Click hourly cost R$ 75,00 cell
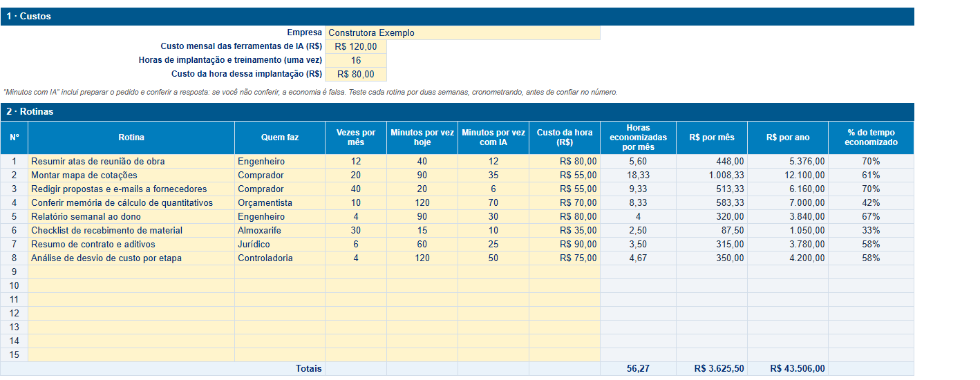Image resolution: width=980 pixels, height=380 pixels. coord(565,258)
